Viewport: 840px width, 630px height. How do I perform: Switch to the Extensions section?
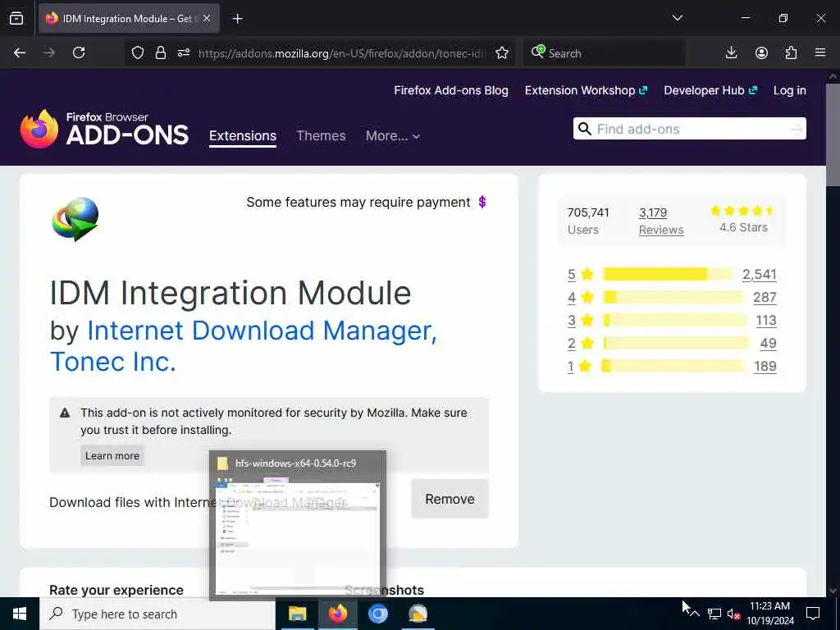tap(243, 136)
